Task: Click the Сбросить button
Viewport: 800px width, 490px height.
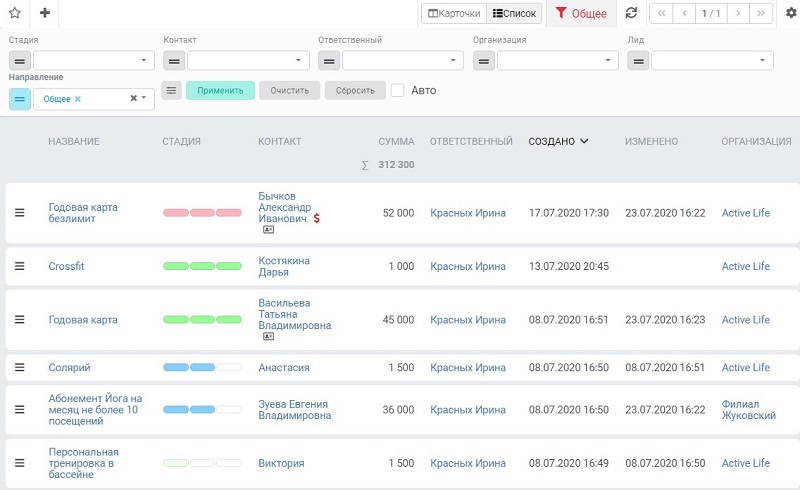Action: coord(355,90)
